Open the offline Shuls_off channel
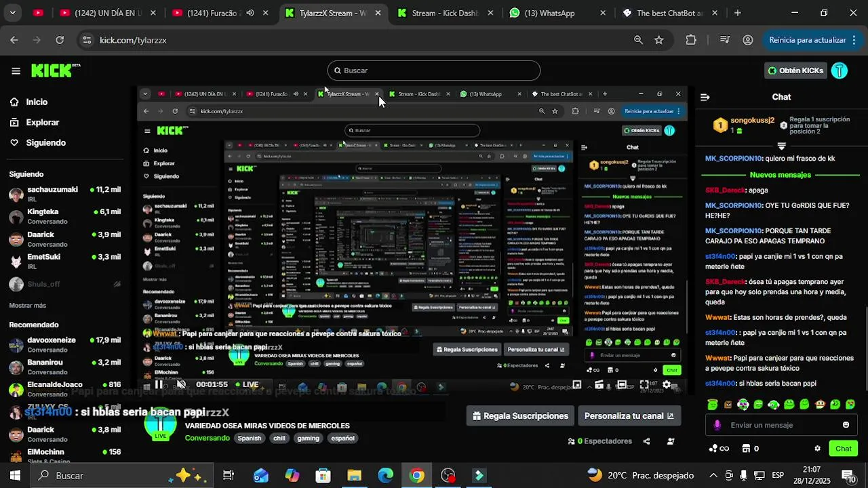 coord(64,284)
